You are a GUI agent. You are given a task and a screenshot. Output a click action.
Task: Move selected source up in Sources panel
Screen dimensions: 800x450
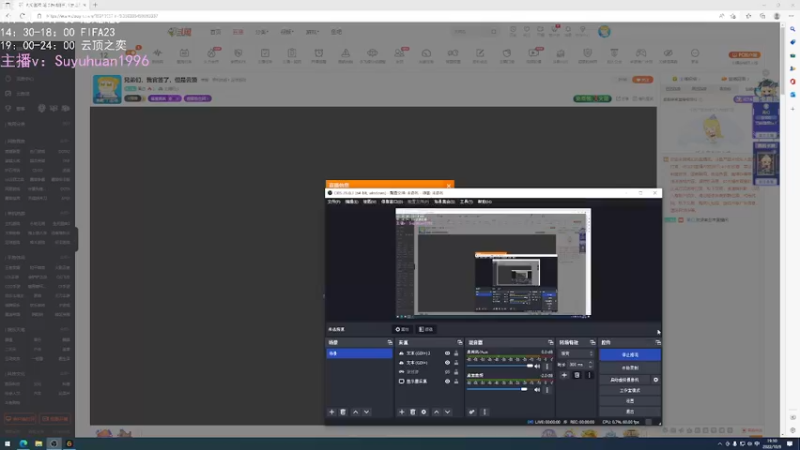coord(436,412)
